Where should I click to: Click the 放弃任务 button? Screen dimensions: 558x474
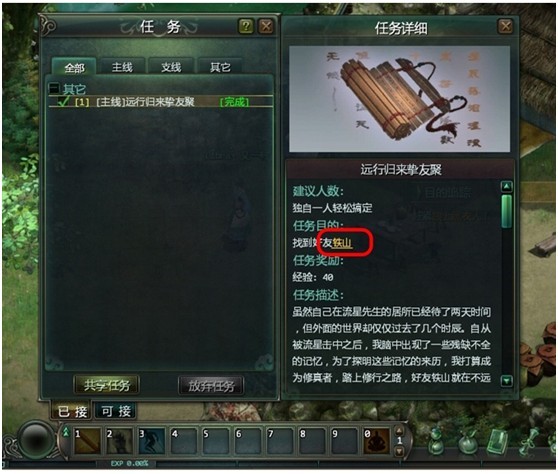211,385
